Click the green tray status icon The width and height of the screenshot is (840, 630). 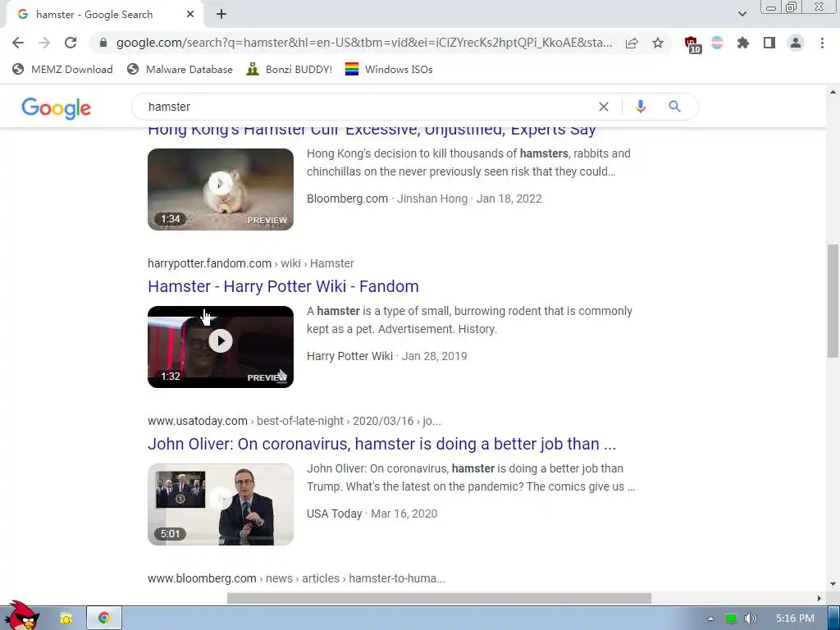(730, 619)
